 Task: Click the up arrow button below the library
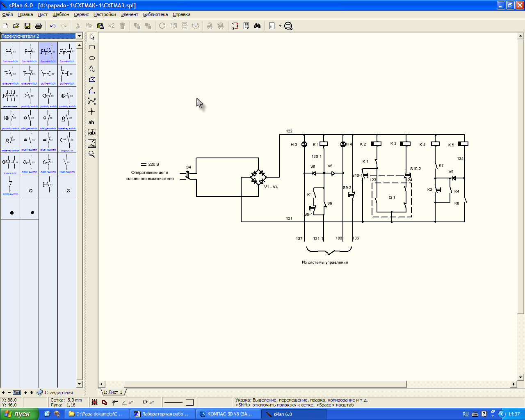point(25,393)
